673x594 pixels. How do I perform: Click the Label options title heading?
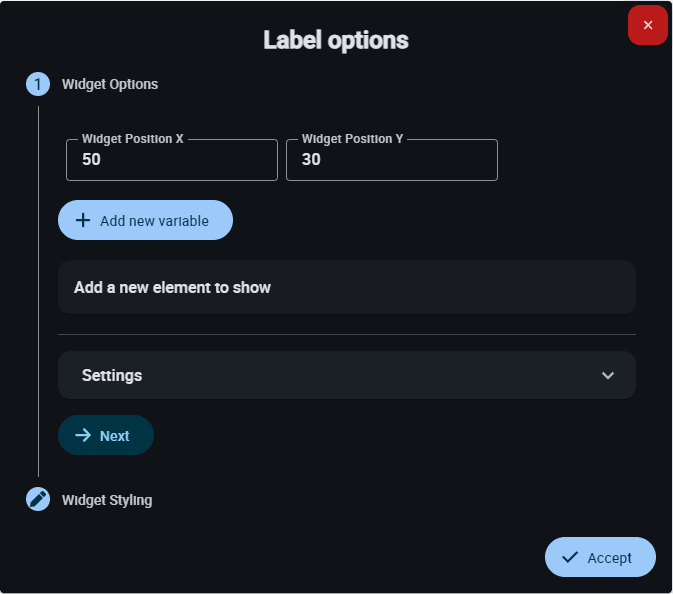336,40
